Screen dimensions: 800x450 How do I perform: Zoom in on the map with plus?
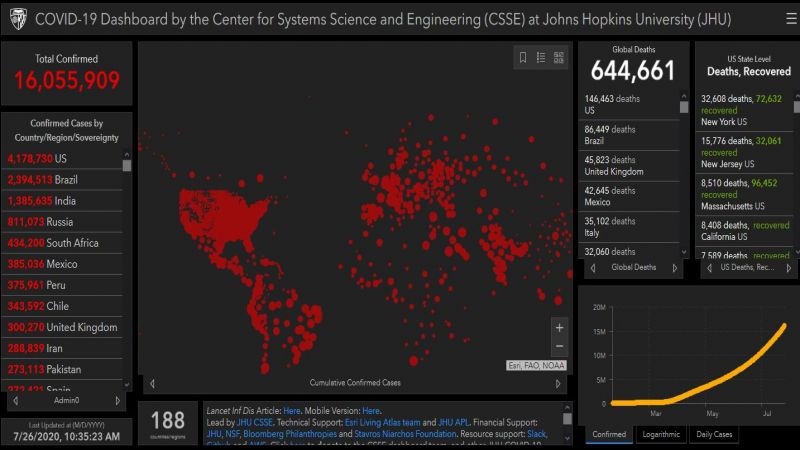pyautogui.click(x=559, y=328)
